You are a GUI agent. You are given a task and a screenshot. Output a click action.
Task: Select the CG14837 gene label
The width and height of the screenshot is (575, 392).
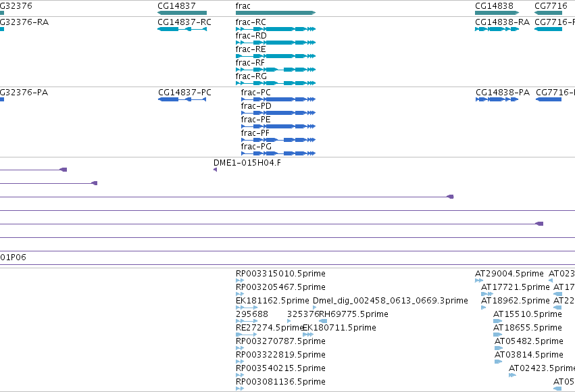[x=176, y=6]
